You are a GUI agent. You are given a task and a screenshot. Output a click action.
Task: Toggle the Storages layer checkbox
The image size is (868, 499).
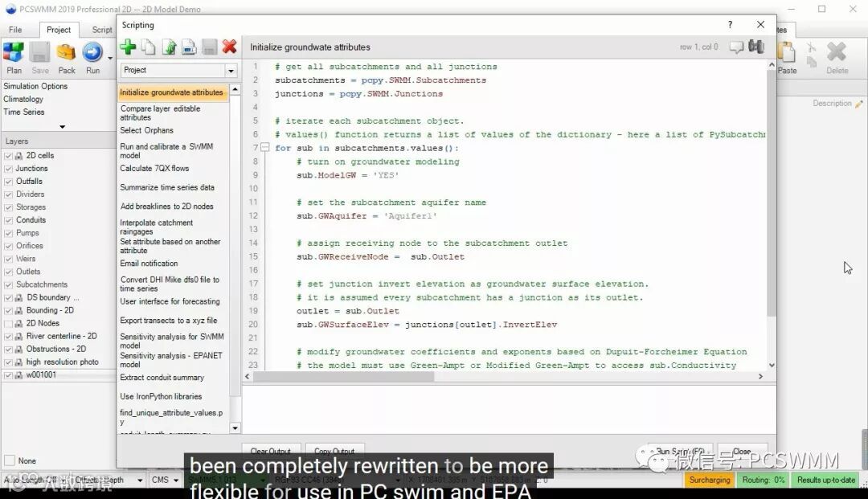click(8, 207)
